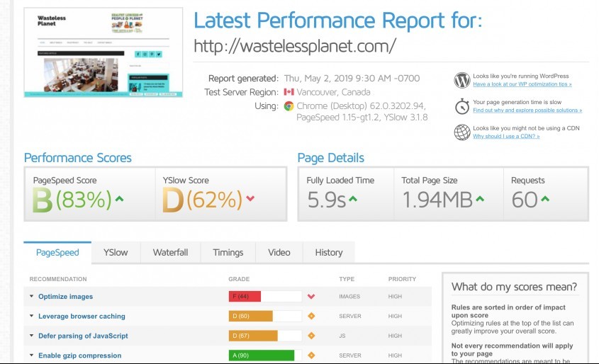Click the 5.9s fully loaded time value
The height and width of the screenshot is (364, 599).
326,200
